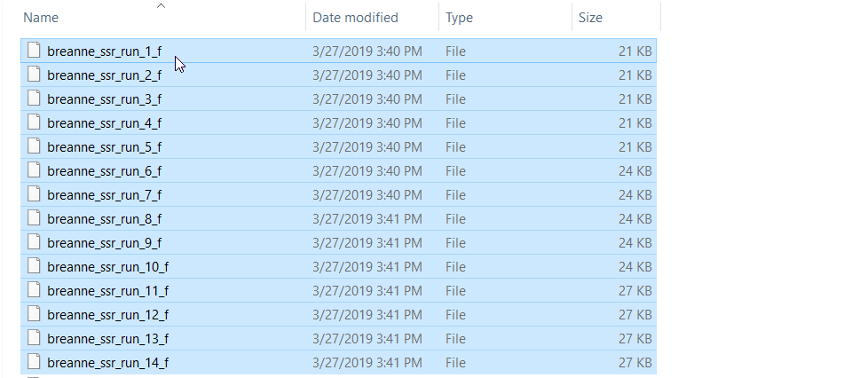Select the file name breanne_ssr_run_14_f
Viewport: 868px width, 378px height.
pos(108,363)
